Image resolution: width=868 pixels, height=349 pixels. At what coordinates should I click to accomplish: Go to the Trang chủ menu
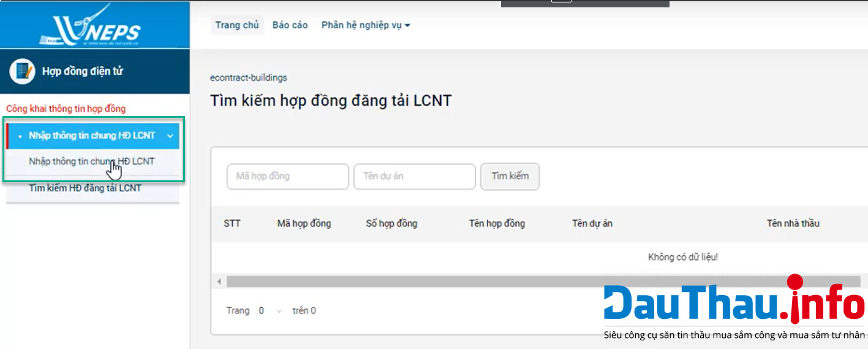click(237, 25)
